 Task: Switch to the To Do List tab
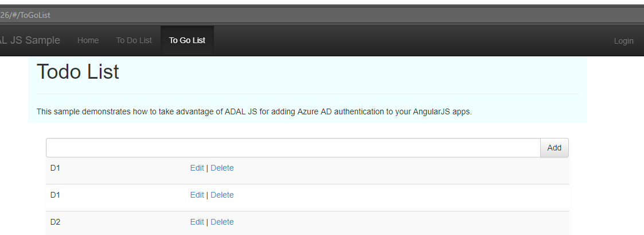[134, 40]
